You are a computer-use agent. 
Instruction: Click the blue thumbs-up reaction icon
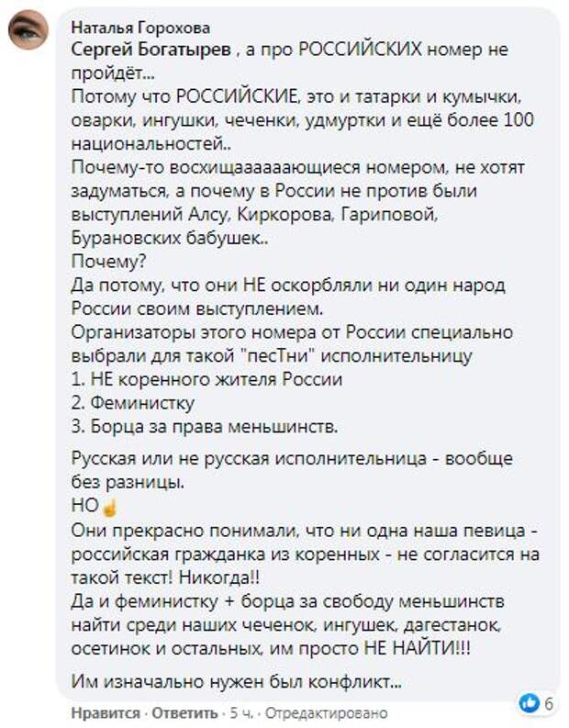(529, 703)
